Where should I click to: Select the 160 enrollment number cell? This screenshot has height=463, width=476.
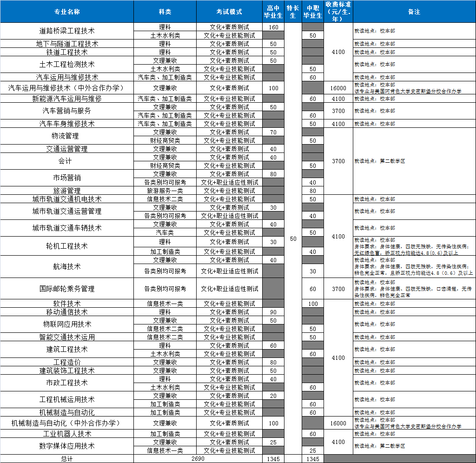pos(273,27)
